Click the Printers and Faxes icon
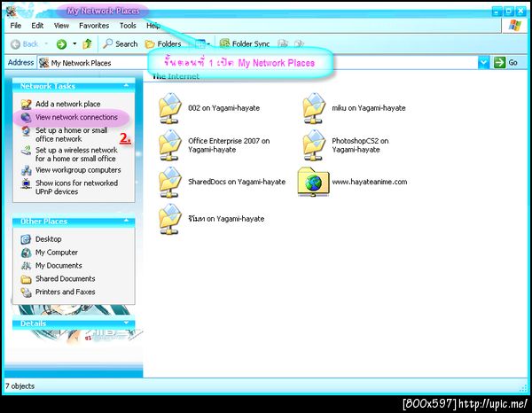 pyautogui.click(x=26, y=292)
